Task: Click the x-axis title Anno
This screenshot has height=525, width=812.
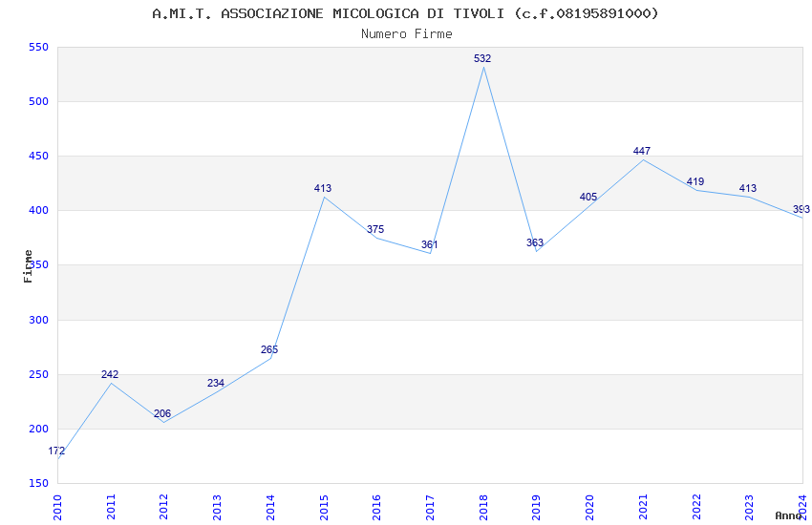Action: [788, 515]
